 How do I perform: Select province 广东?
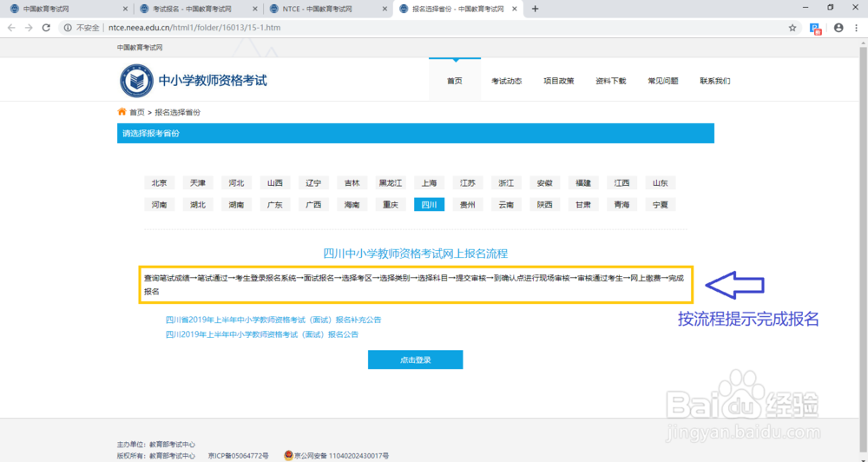click(275, 204)
